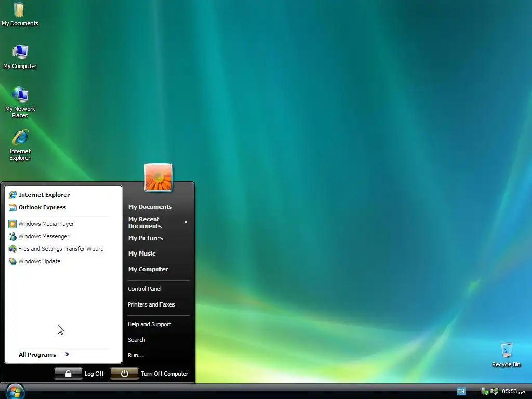Screen dimensions: 532x399
Task: Click the Windows Start orb
Action: [15, 392]
